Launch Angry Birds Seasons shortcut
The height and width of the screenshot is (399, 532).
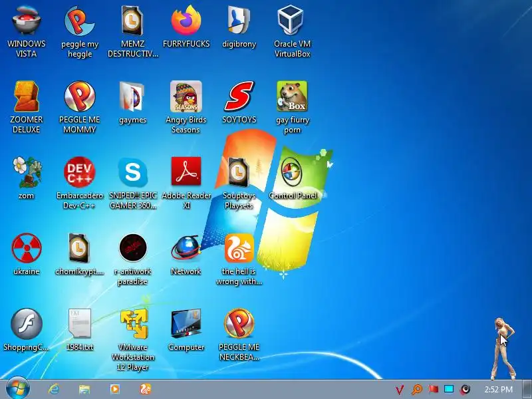tap(186, 97)
